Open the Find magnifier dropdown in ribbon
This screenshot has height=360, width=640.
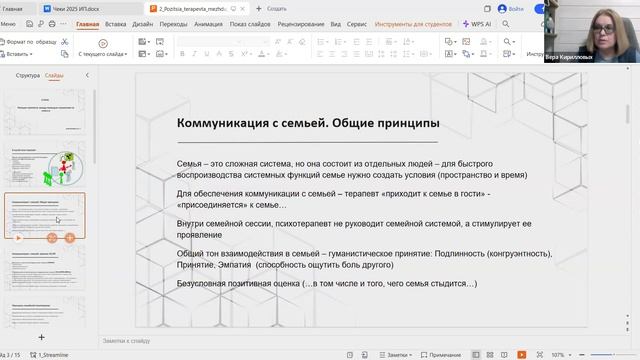point(509,42)
